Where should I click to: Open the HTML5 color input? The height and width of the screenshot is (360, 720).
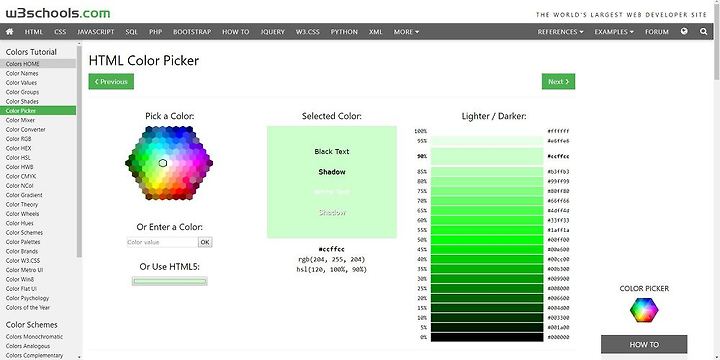[x=169, y=281]
